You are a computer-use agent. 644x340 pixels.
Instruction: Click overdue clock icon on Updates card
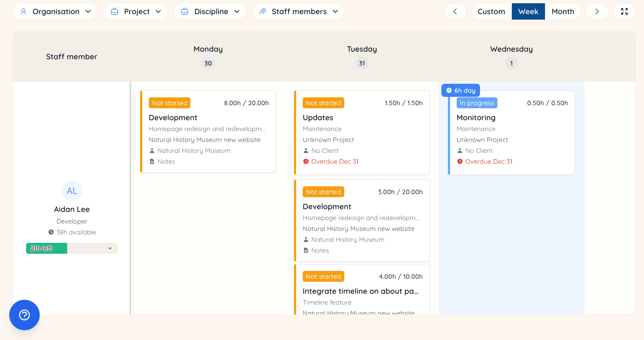pos(306,162)
